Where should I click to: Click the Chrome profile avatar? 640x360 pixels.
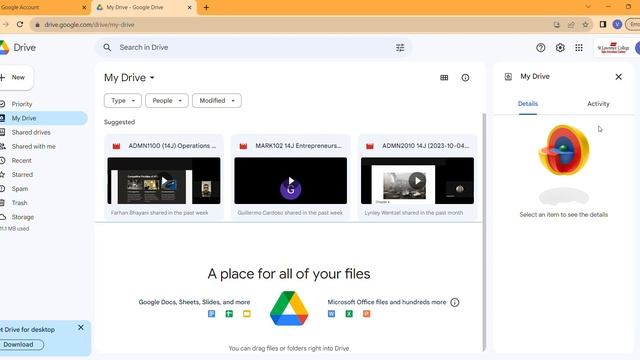[617, 24]
